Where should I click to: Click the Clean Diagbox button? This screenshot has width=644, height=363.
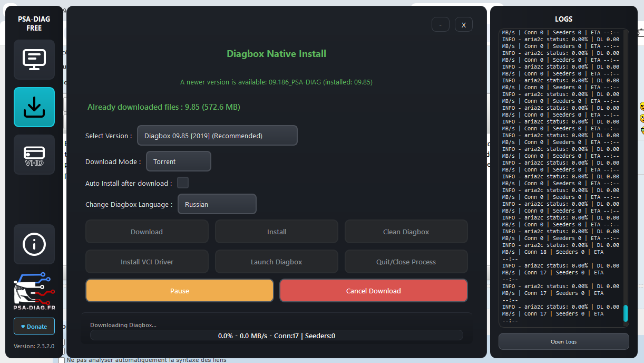[406, 232]
